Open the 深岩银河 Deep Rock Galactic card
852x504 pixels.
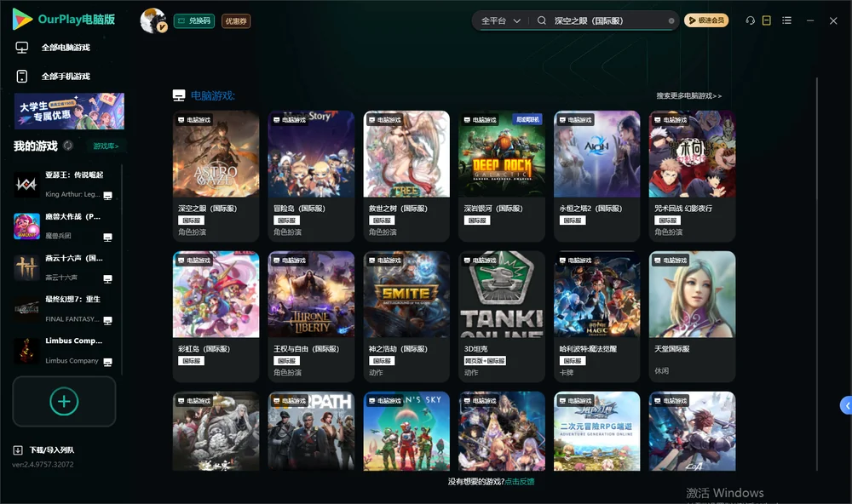tap(502, 176)
